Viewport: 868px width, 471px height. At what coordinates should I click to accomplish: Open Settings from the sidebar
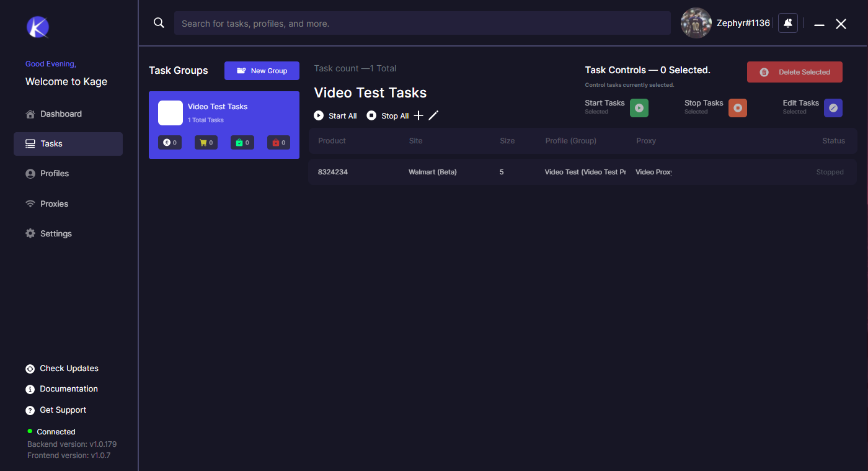[x=56, y=234]
